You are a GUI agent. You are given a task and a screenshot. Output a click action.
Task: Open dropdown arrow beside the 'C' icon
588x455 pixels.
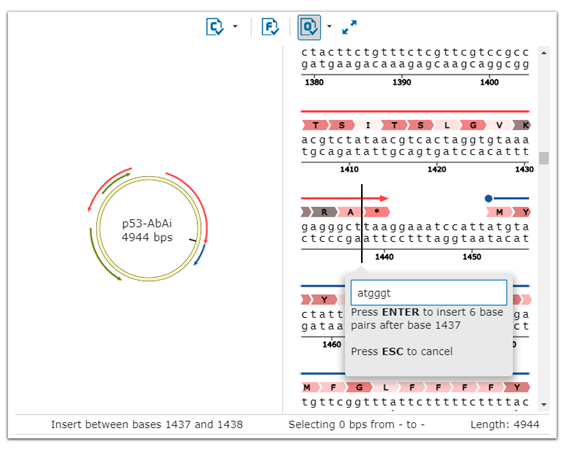click(235, 26)
